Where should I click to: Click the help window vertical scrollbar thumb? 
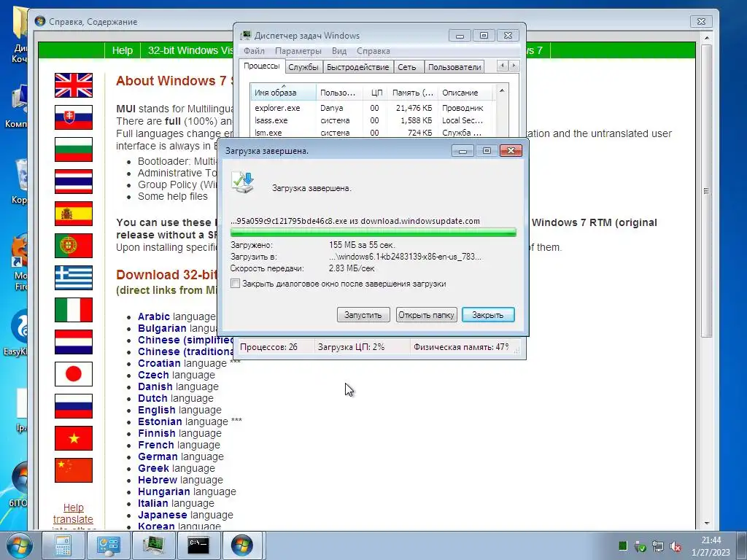click(706, 190)
